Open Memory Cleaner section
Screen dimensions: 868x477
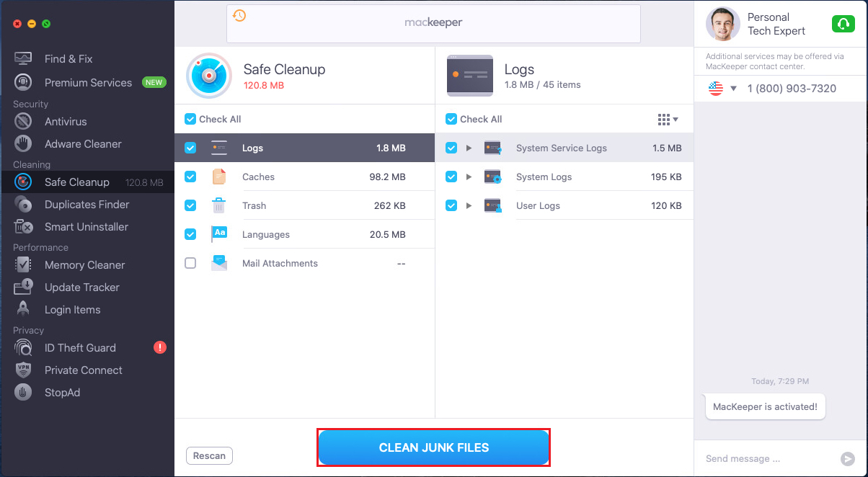point(85,265)
